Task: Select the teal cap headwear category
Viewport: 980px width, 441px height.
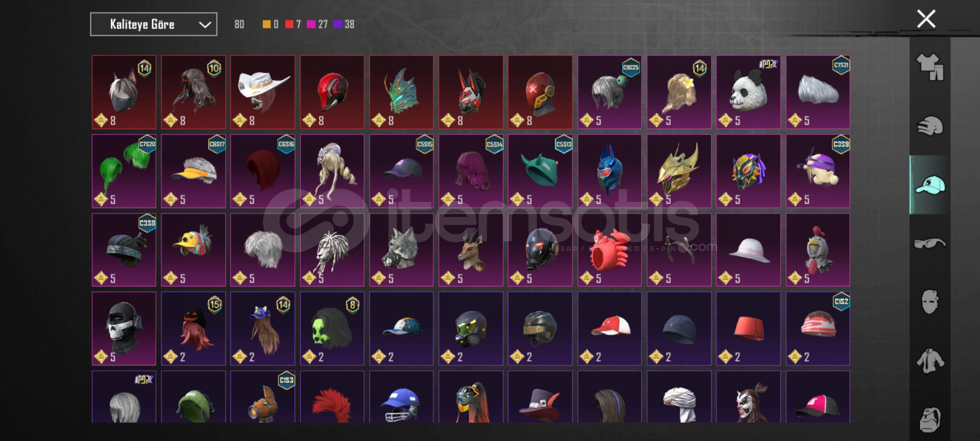Action: pyautogui.click(x=930, y=185)
